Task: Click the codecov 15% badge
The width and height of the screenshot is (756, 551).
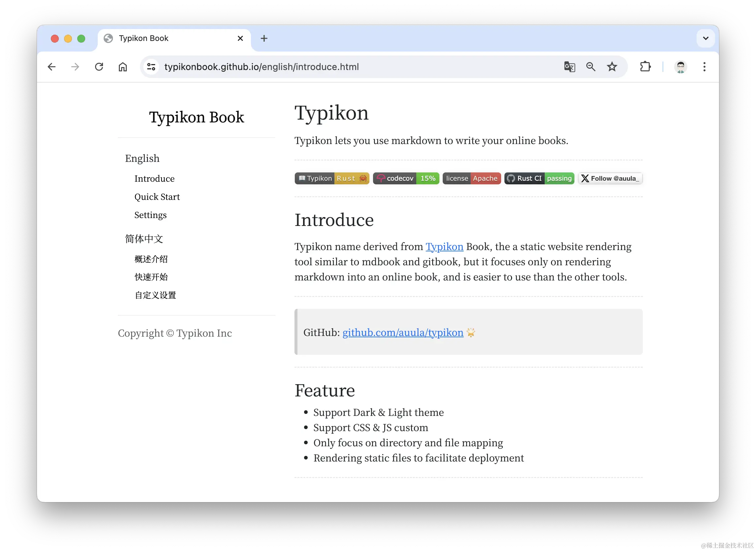Action: coord(406,178)
